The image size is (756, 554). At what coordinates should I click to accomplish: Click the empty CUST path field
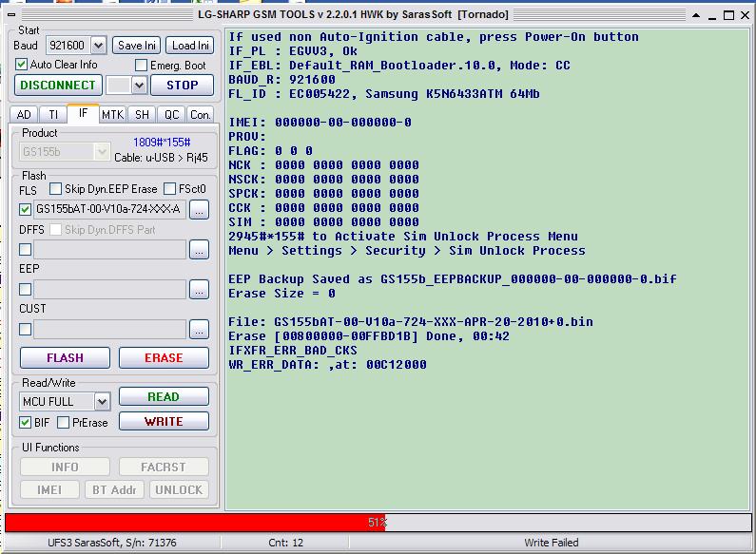(110, 330)
